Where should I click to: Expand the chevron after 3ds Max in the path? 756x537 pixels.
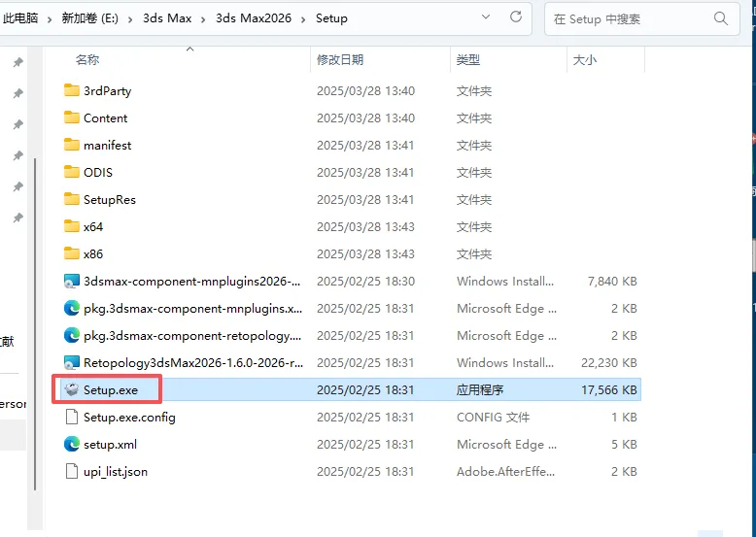pyautogui.click(x=203, y=19)
